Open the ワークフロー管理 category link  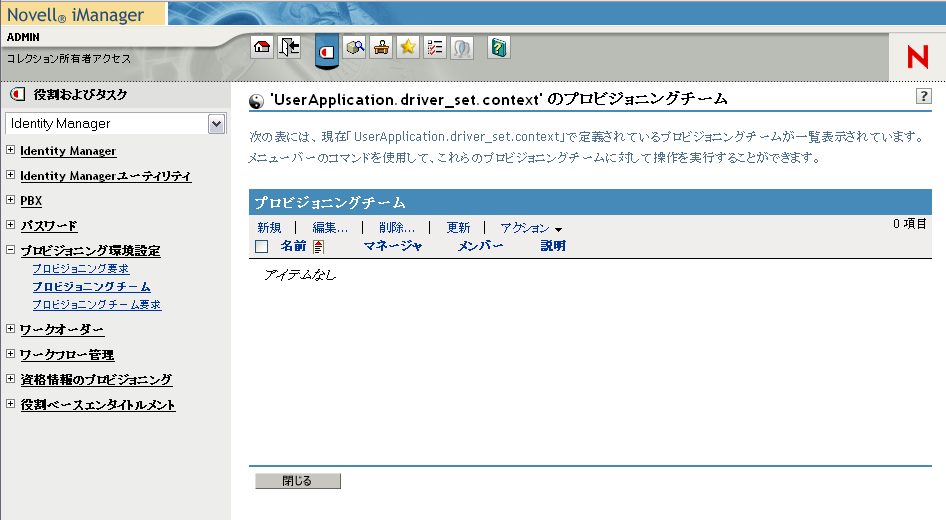(67, 355)
